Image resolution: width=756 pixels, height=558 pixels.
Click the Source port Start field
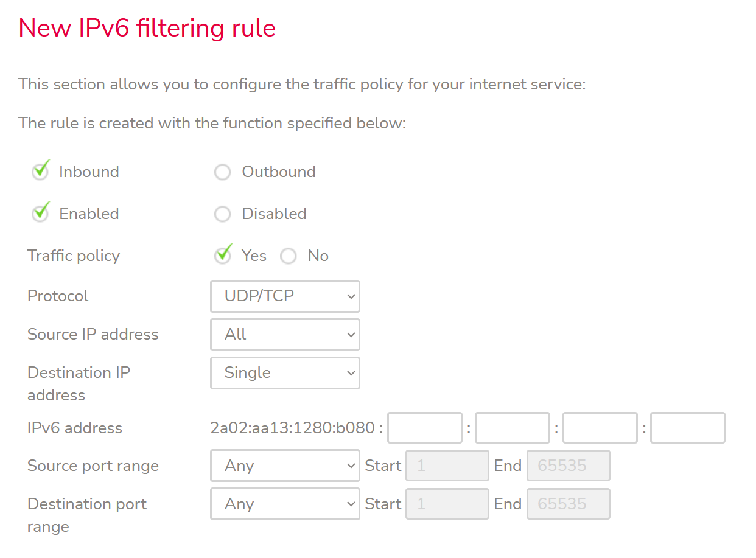[x=447, y=466]
